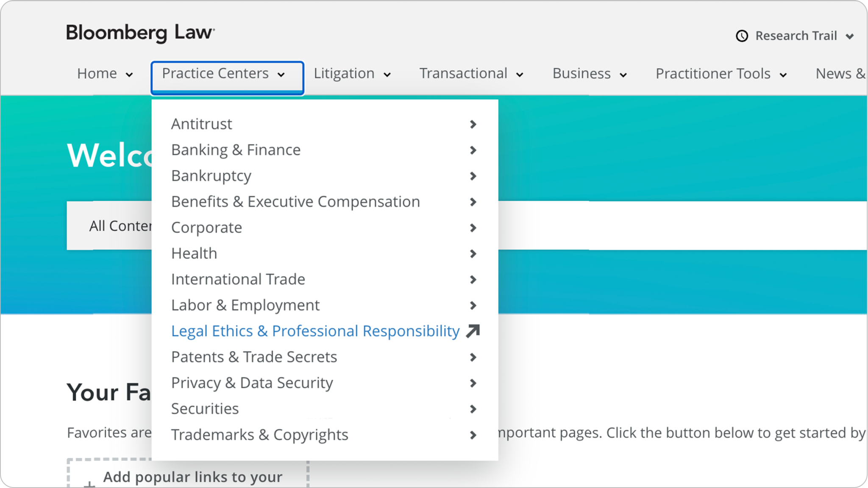The image size is (868, 488).
Task: Expand the Banking & Finance submenu
Action: click(x=473, y=150)
